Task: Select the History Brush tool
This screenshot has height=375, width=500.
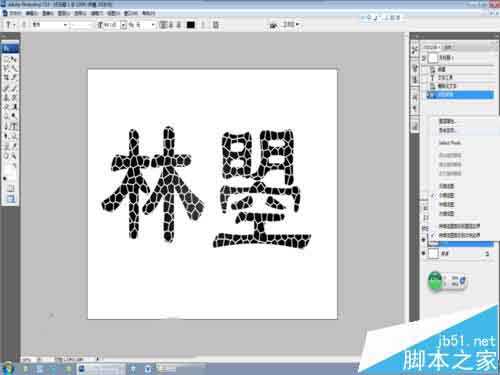Action: (x=14, y=97)
